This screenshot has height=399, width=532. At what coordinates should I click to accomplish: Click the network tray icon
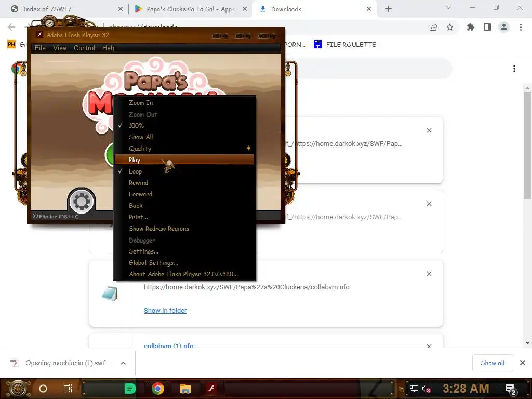[x=414, y=389]
